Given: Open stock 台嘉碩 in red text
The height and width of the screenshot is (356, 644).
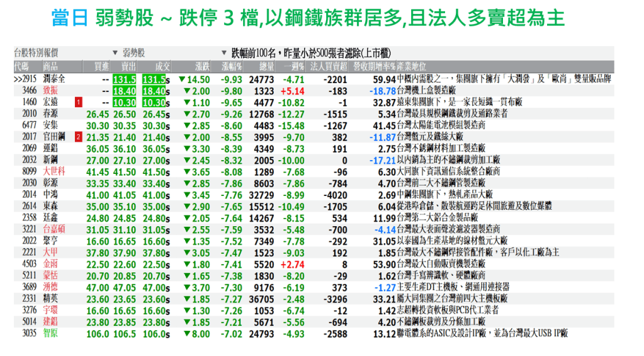Looking at the screenshot, I should coord(53,229).
